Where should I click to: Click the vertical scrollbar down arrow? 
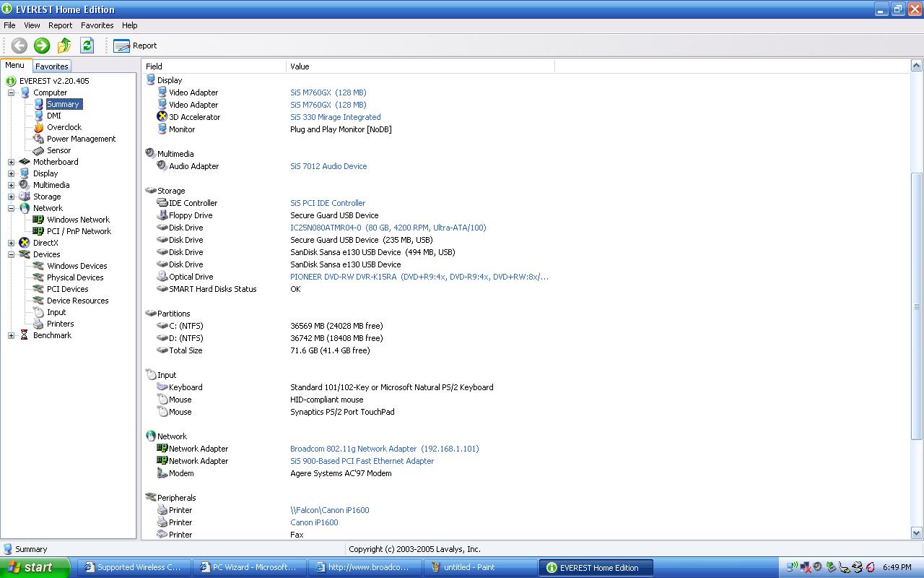[917, 533]
